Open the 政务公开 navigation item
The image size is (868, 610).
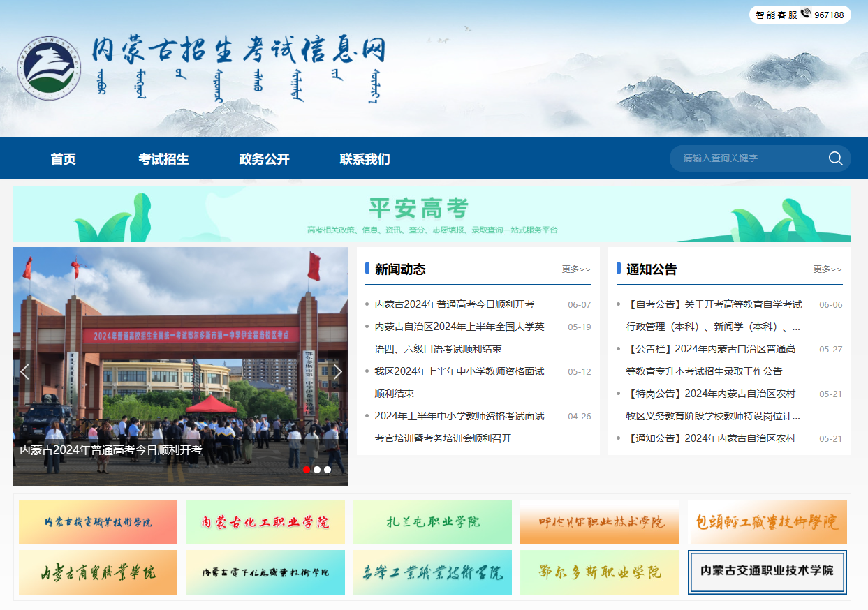coord(264,159)
